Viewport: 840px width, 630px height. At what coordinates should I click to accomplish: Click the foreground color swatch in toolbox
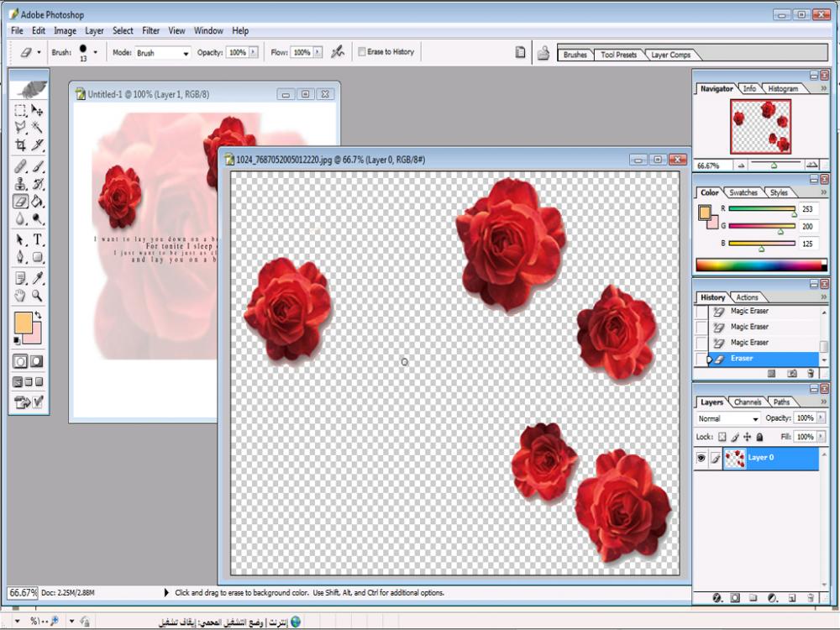[24, 323]
